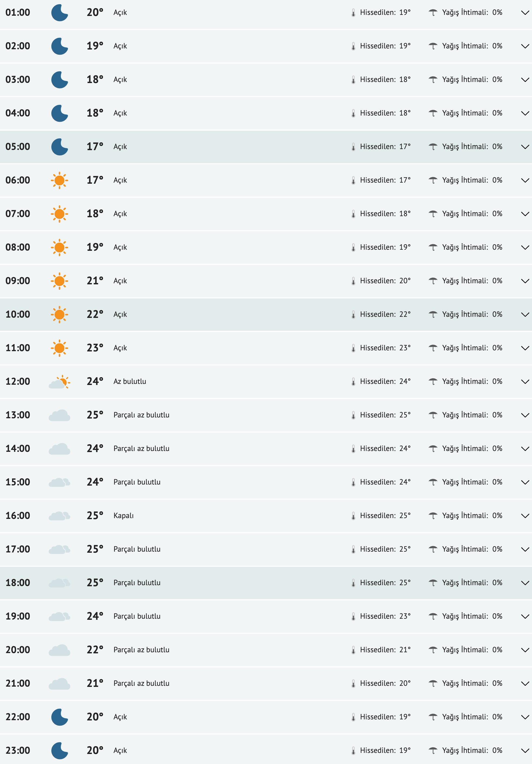Viewport: 532px width, 764px height.
Task: Open the 11:00 forecast chevron
Action: point(525,348)
